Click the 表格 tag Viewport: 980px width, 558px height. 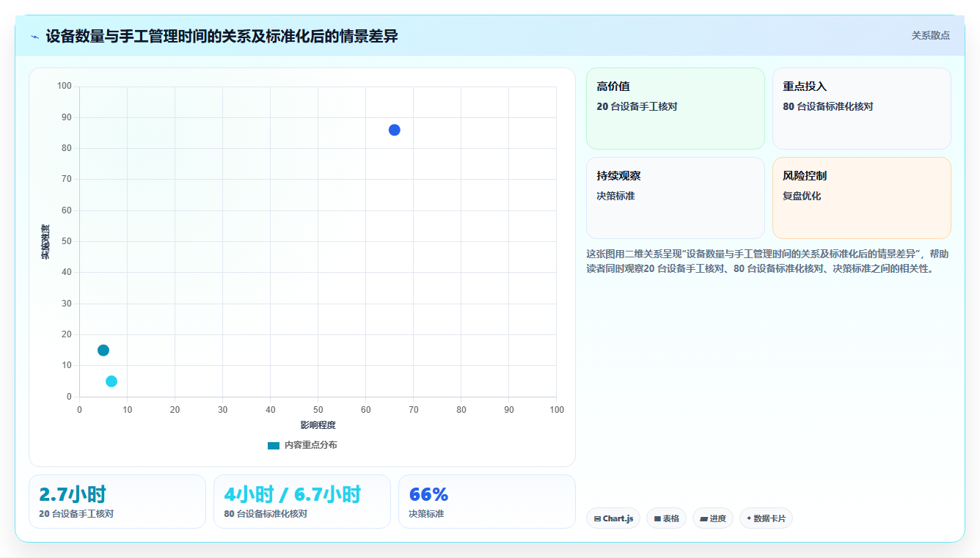(667, 518)
